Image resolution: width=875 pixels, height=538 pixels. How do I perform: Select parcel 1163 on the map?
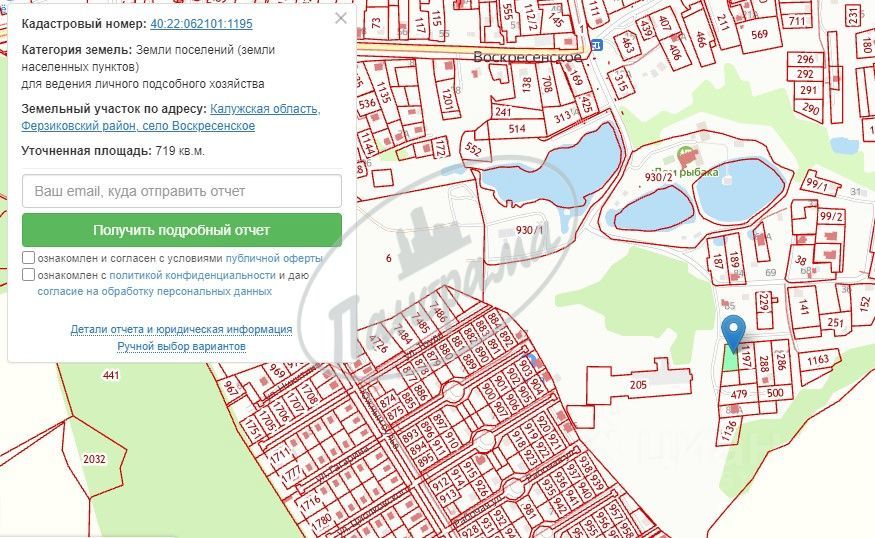(818, 361)
